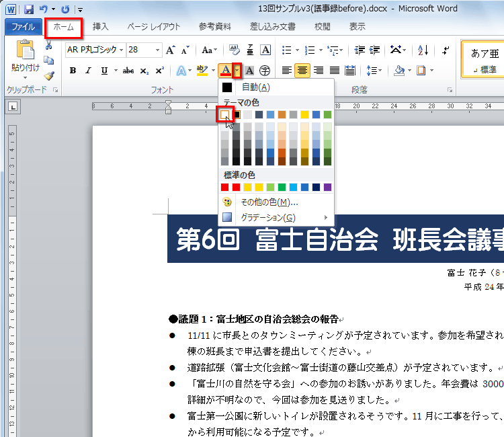Click the Paste clipboard icon
This screenshot has height=437, width=504.
pyautogui.click(x=26, y=50)
